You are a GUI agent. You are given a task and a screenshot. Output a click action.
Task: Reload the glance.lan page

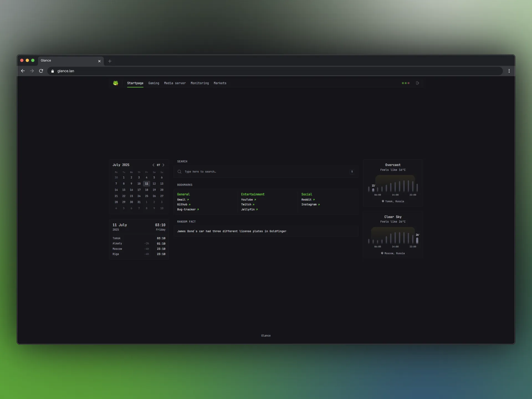pos(41,71)
